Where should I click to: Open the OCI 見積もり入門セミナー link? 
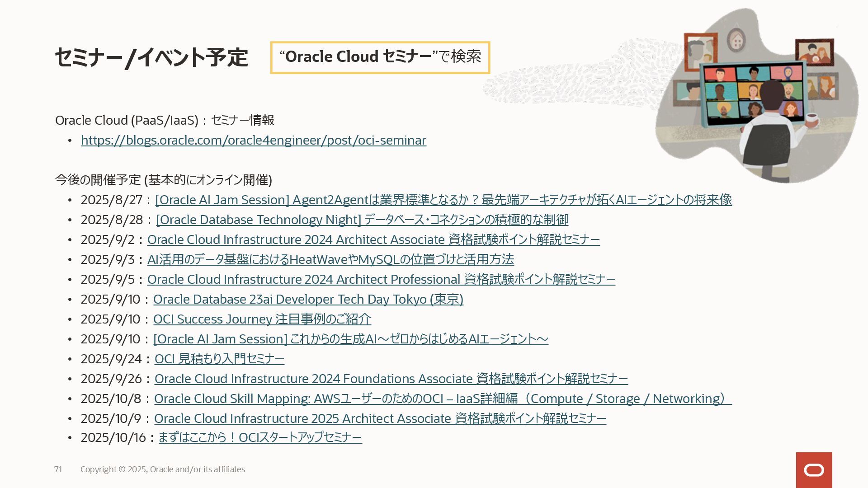[x=219, y=359]
